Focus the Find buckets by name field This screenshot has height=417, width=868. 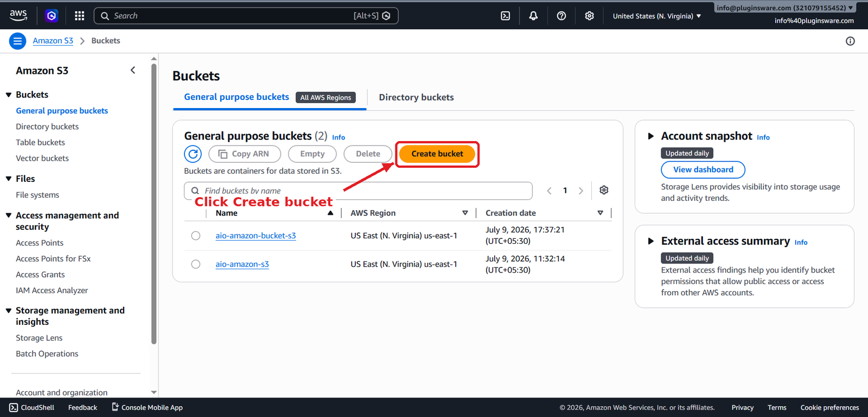click(x=358, y=191)
